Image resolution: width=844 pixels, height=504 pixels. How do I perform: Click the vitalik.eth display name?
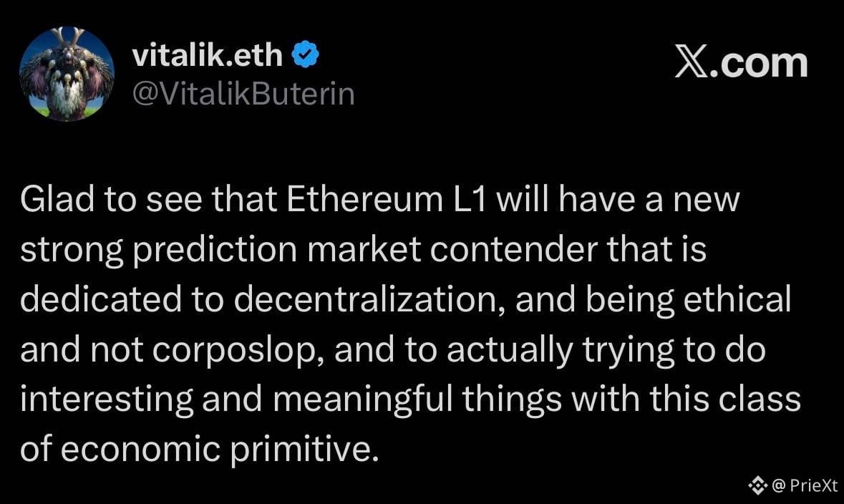(207, 55)
